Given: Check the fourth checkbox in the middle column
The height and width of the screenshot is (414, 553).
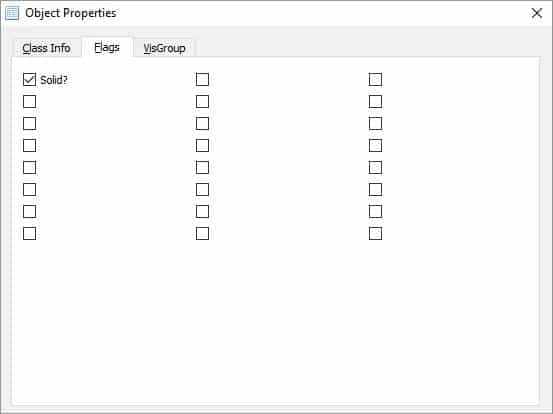Looking at the screenshot, I should [202, 146].
